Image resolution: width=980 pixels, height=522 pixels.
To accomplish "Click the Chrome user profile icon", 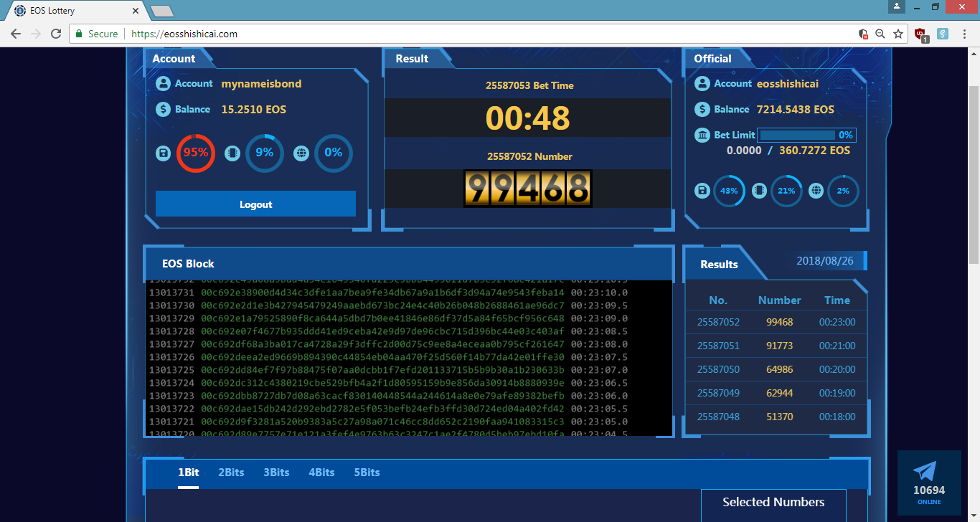I will point(895,6).
